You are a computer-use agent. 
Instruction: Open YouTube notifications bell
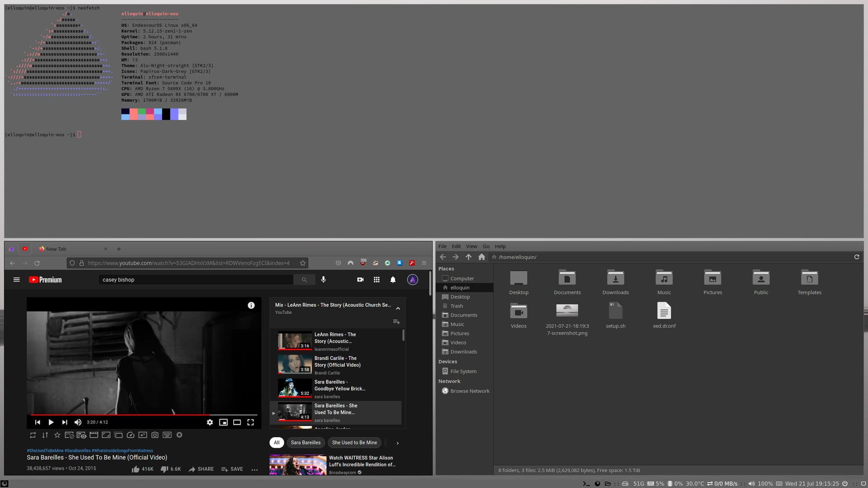tap(393, 280)
